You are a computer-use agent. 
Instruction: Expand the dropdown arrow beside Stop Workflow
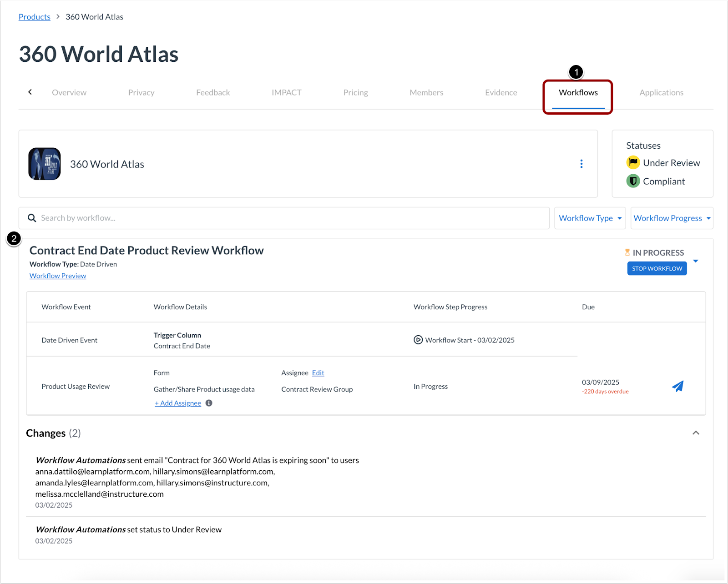point(696,261)
